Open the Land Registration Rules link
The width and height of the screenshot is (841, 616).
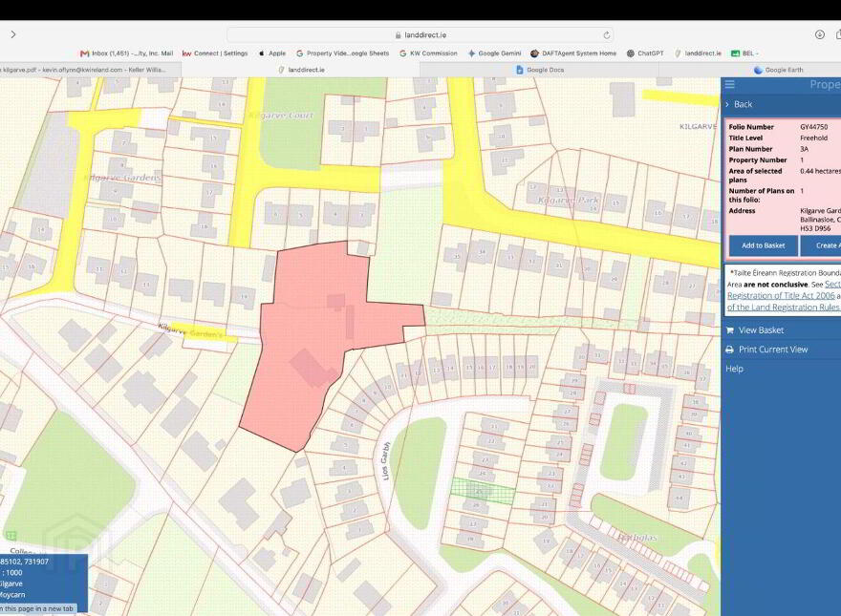tap(783, 308)
